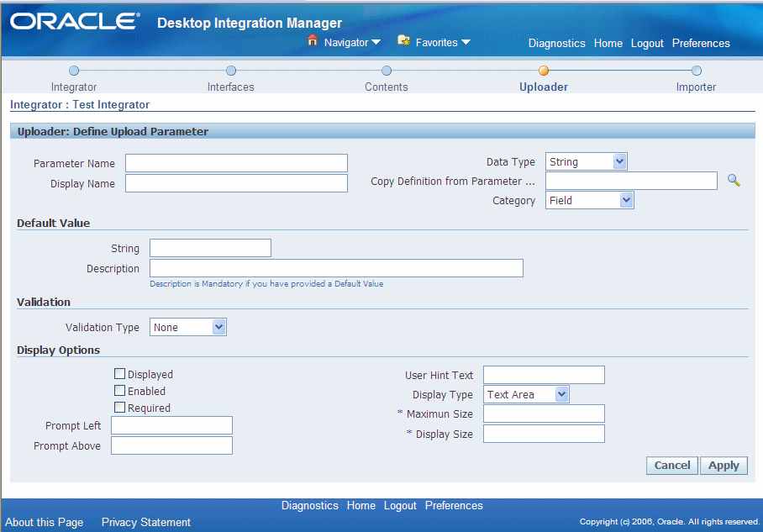The width and height of the screenshot is (763, 532).
Task: Click the orange Uploader step circle
Action: pos(544,71)
